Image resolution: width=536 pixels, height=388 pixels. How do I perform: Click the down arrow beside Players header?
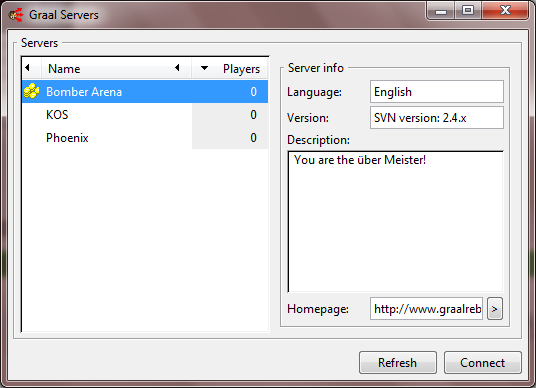tap(204, 68)
